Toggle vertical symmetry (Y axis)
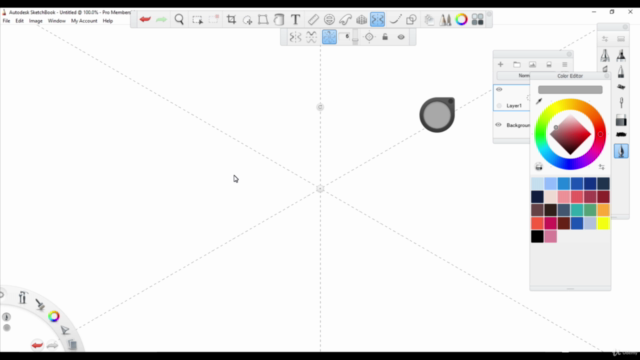This screenshot has height=360, width=640. tap(295, 37)
